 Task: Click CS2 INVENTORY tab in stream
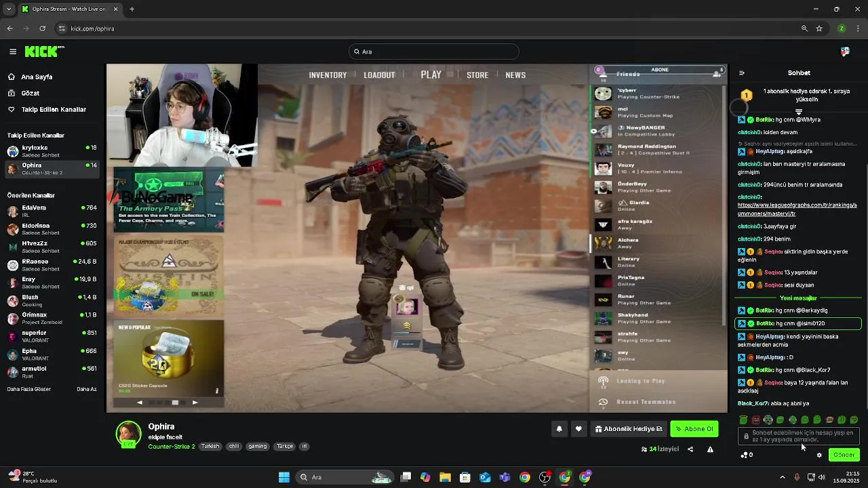click(328, 75)
